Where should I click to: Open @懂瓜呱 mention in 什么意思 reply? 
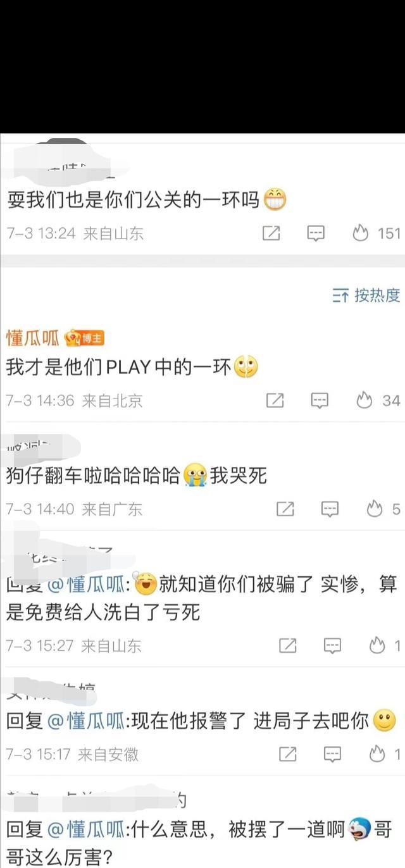pos(86,829)
